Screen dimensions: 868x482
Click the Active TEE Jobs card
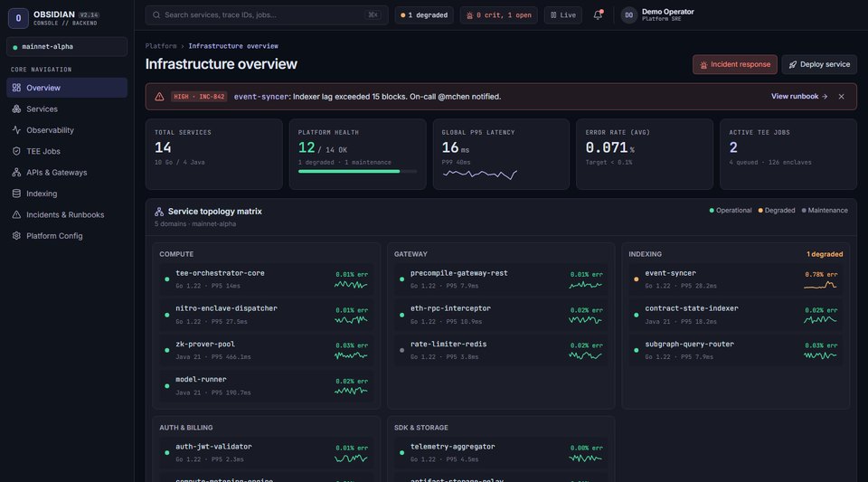pos(788,155)
